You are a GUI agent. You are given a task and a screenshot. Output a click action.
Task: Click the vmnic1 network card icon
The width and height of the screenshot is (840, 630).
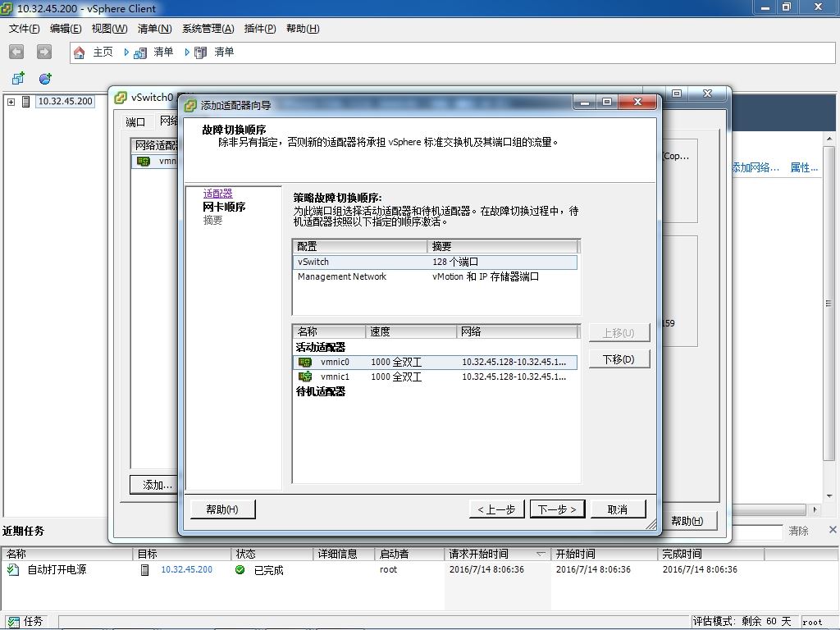305,377
